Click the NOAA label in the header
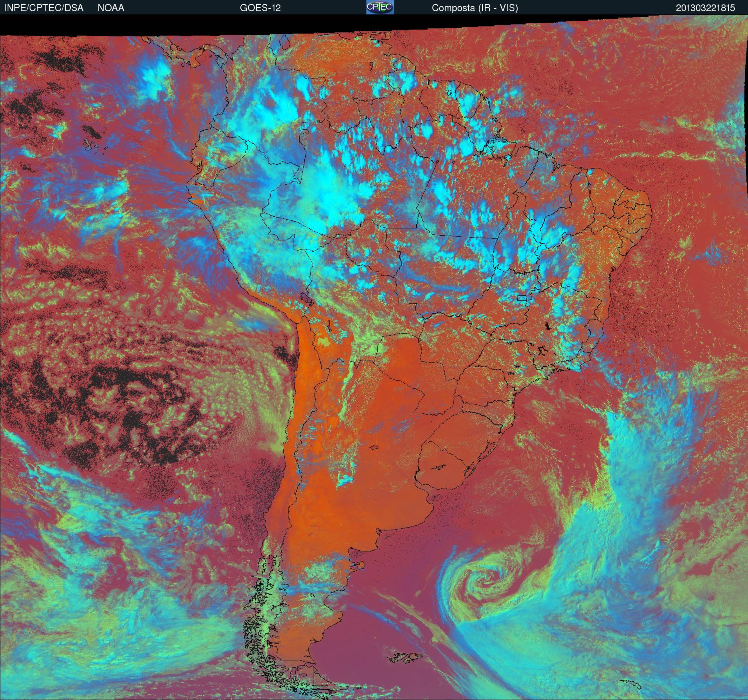The image size is (748, 700). [111, 8]
